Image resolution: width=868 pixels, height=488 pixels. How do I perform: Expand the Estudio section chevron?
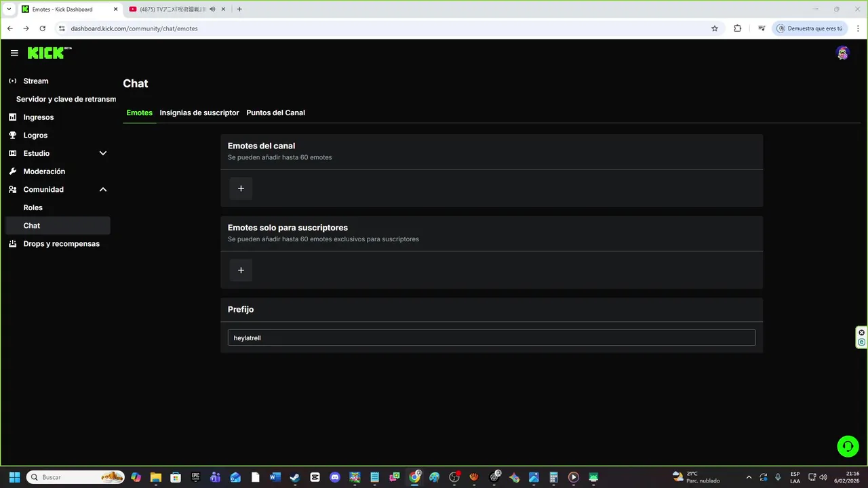tap(103, 153)
